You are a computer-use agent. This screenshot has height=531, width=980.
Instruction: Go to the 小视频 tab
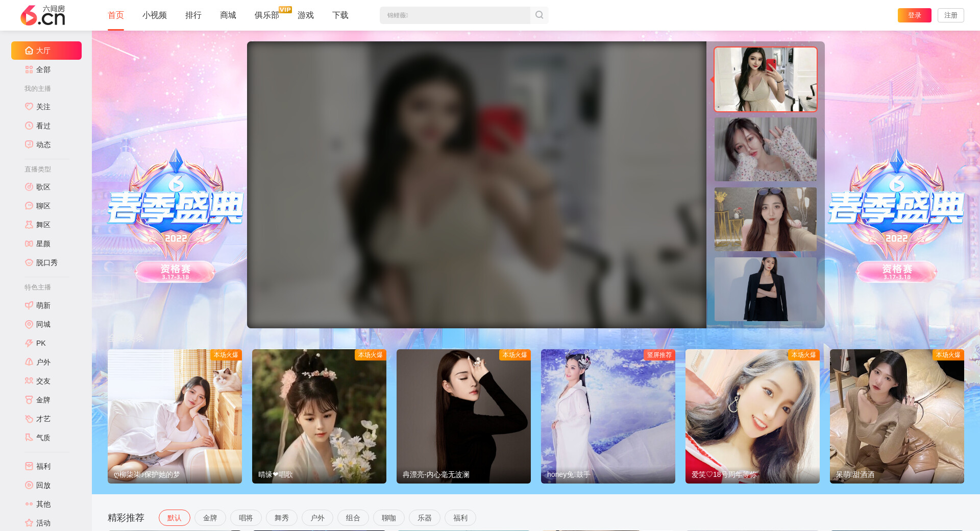(x=155, y=15)
